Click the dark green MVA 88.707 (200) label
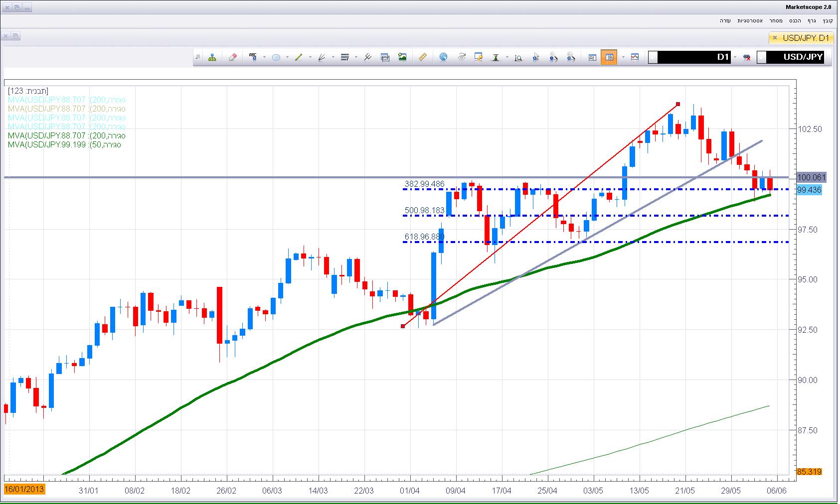Image resolution: width=840 pixels, height=504 pixels. [x=66, y=136]
